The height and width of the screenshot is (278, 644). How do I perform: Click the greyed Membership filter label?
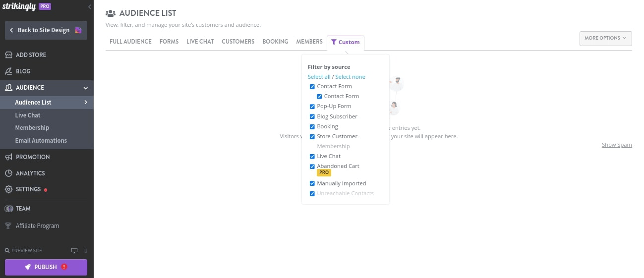point(333,146)
